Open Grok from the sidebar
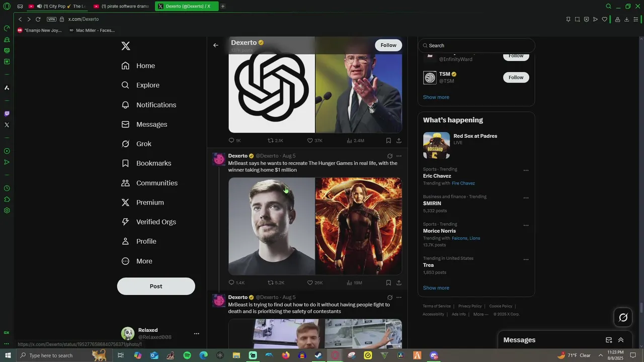The height and width of the screenshot is (362, 644). point(136,144)
